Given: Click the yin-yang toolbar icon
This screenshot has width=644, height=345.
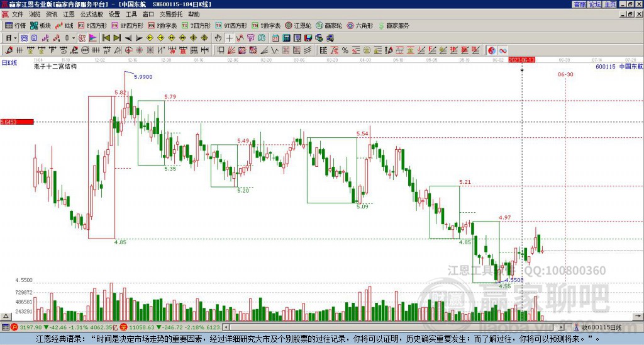Looking at the screenshot, I should (x=492, y=50).
